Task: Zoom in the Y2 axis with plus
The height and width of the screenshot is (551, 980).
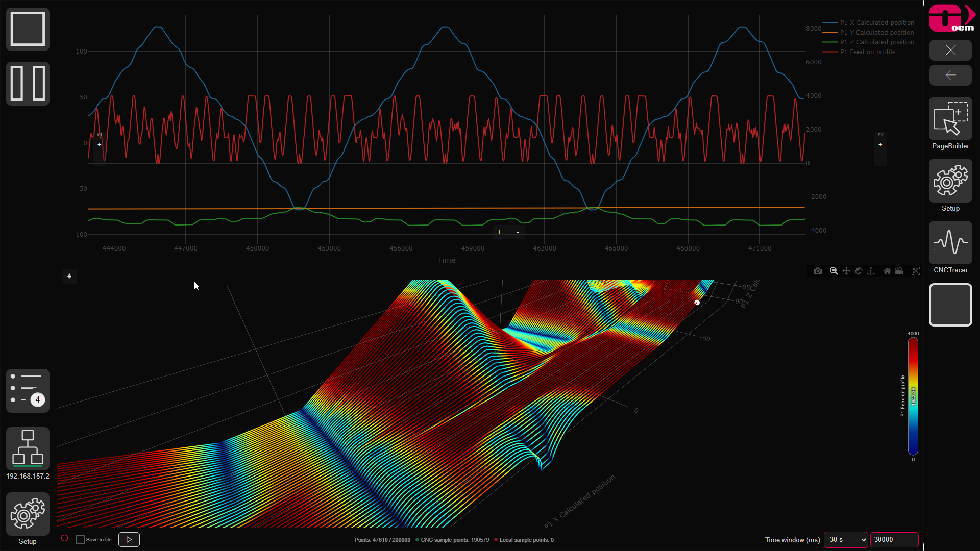Action: click(880, 145)
